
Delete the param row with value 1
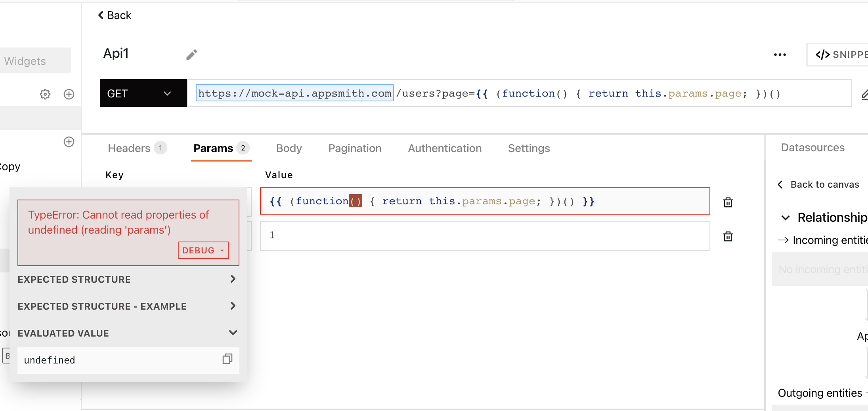coord(728,236)
